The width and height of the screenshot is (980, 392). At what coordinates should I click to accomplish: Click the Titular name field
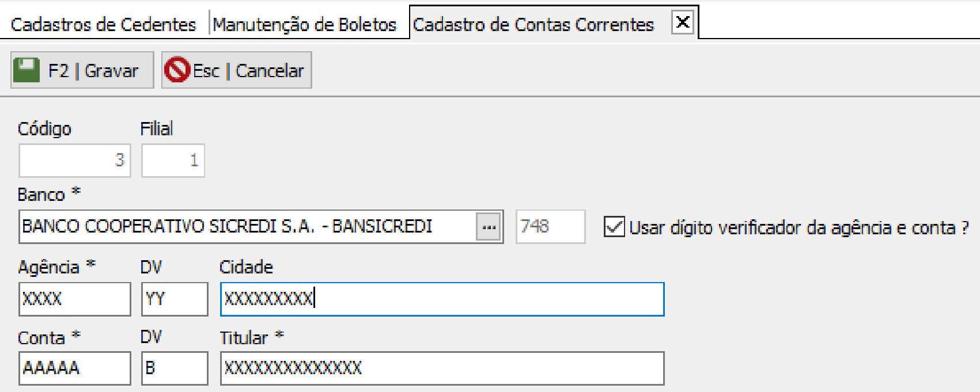(x=442, y=368)
